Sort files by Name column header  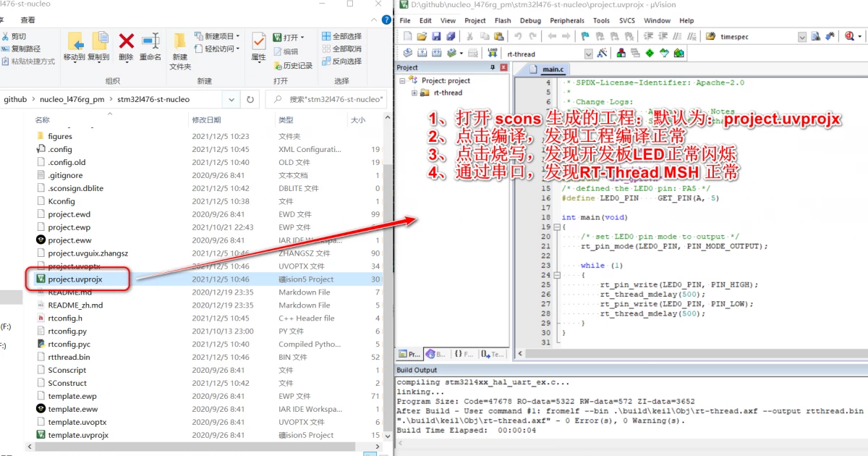43,119
